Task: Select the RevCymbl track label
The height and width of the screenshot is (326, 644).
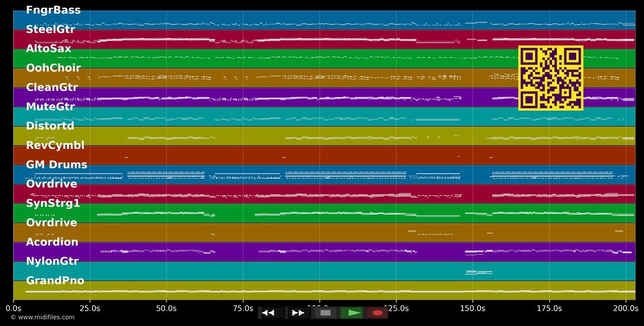Action: tap(55, 145)
